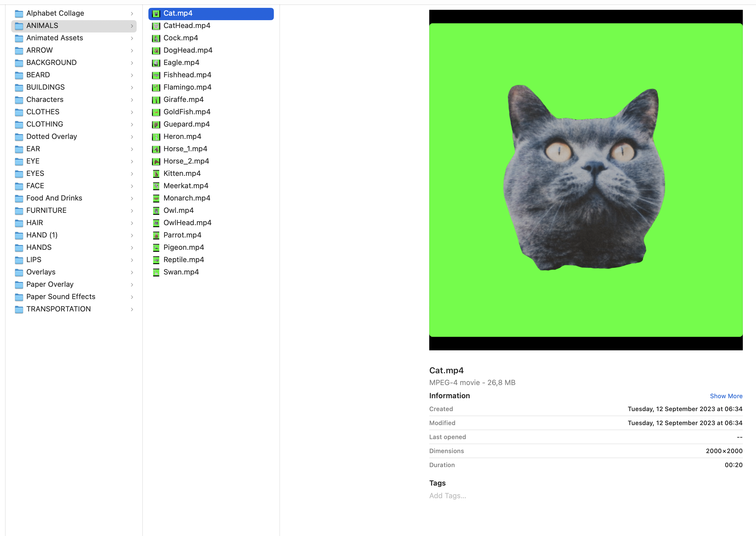Select the Flamingo.mp4 file

187,87
